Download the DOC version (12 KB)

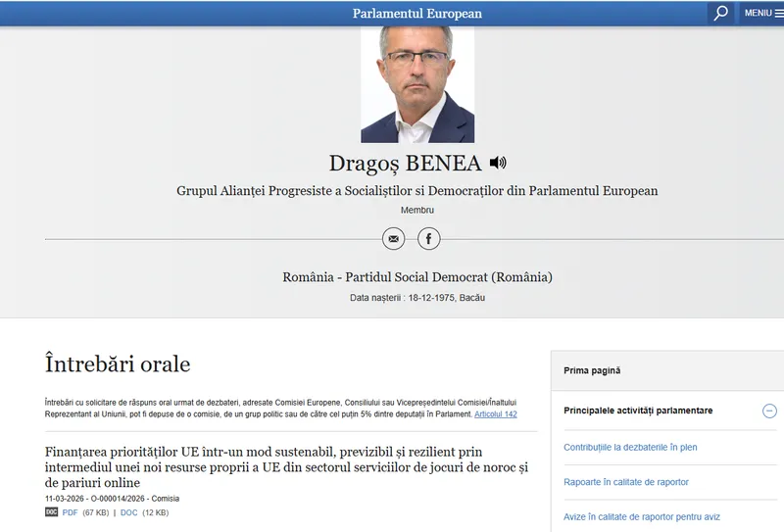click(128, 512)
